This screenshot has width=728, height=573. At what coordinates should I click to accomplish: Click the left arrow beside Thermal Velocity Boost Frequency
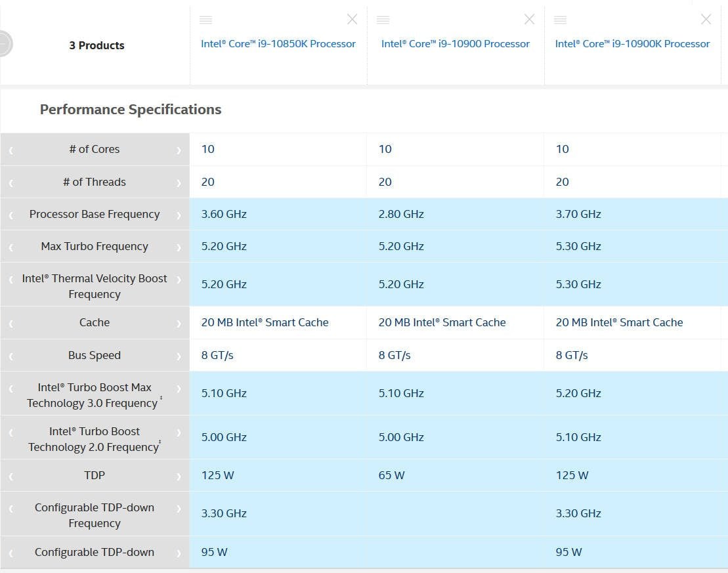coord(11,279)
